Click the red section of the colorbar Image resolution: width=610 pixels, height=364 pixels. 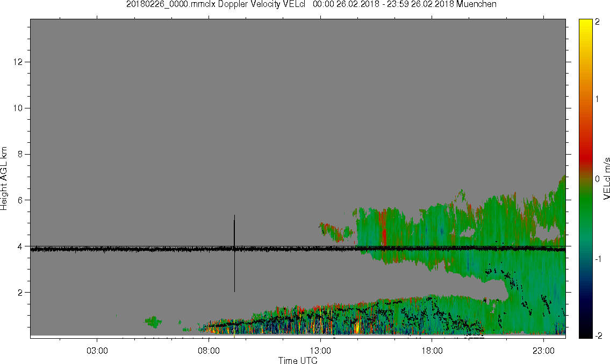(585, 155)
